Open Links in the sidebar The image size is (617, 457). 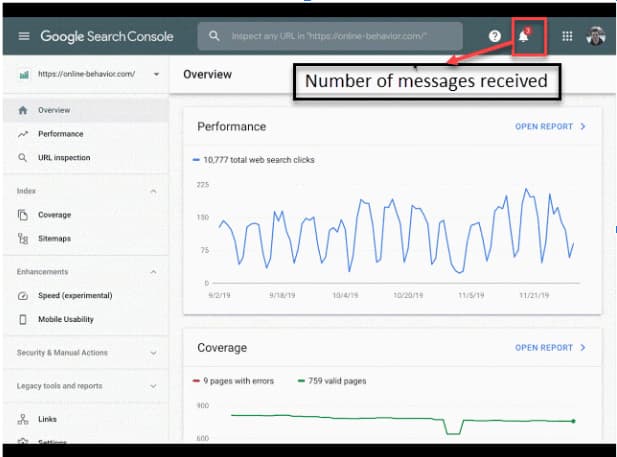coord(85,419)
